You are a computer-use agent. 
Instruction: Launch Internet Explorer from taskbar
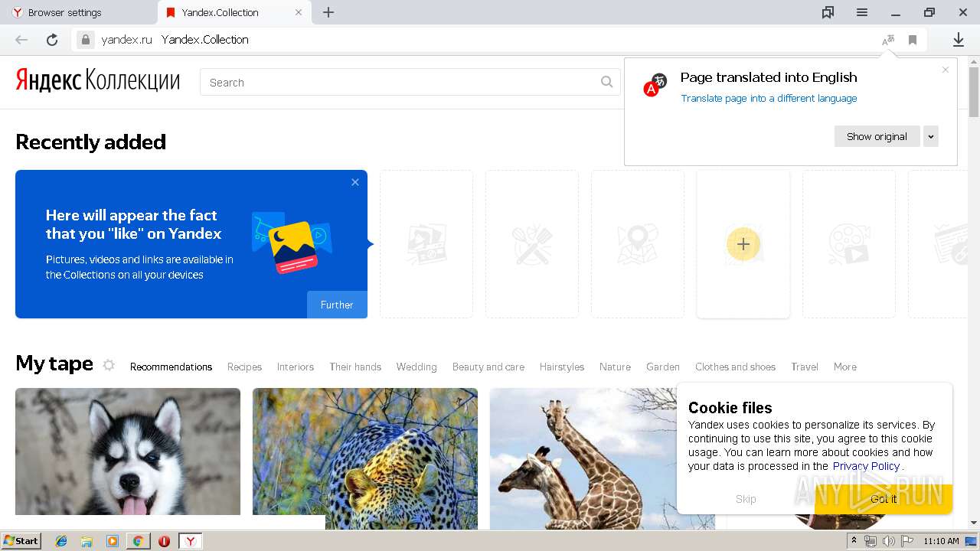[61, 541]
